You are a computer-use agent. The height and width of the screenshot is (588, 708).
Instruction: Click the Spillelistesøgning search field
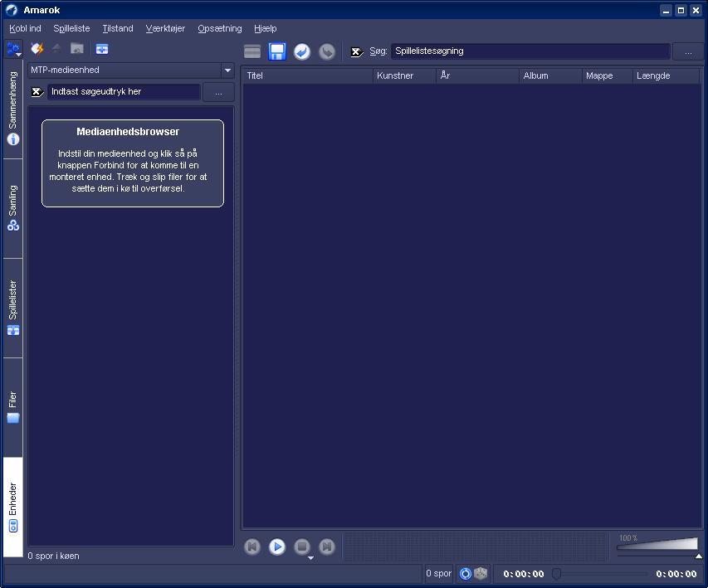point(530,51)
